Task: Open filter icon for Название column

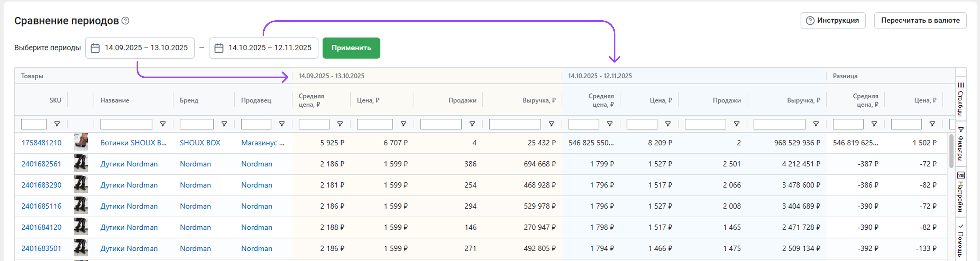Action: [163, 124]
